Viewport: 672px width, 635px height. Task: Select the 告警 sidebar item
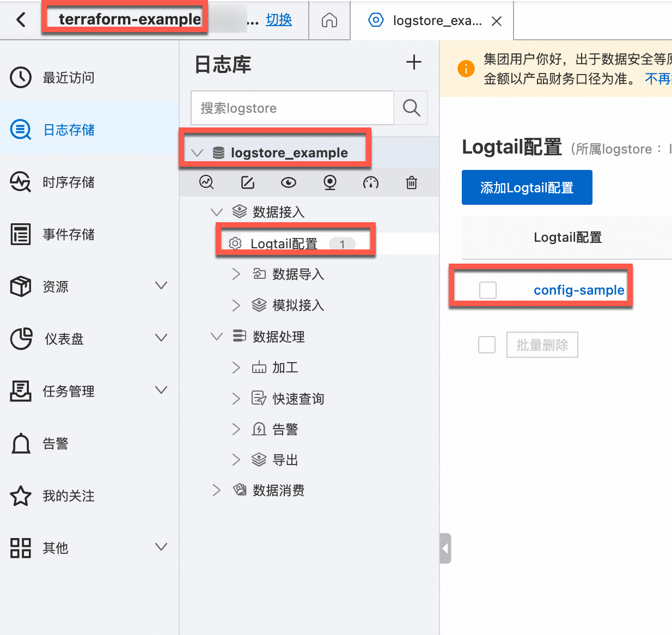pos(54,443)
